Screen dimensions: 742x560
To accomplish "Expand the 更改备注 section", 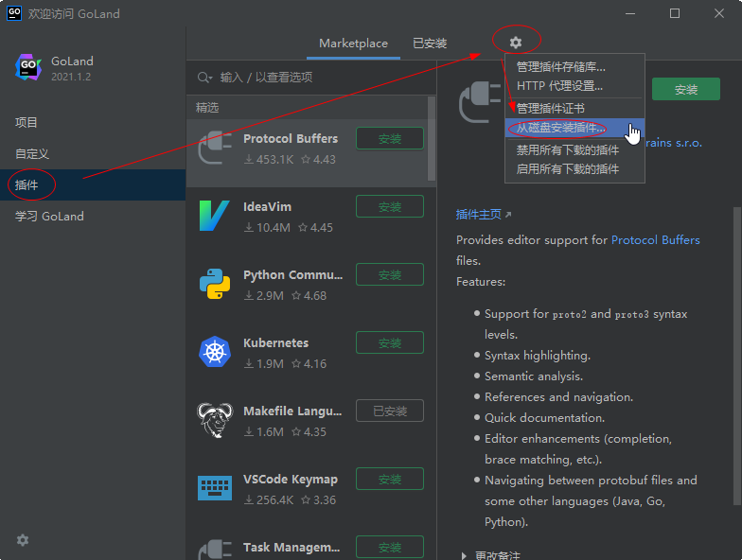I will pos(463,555).
